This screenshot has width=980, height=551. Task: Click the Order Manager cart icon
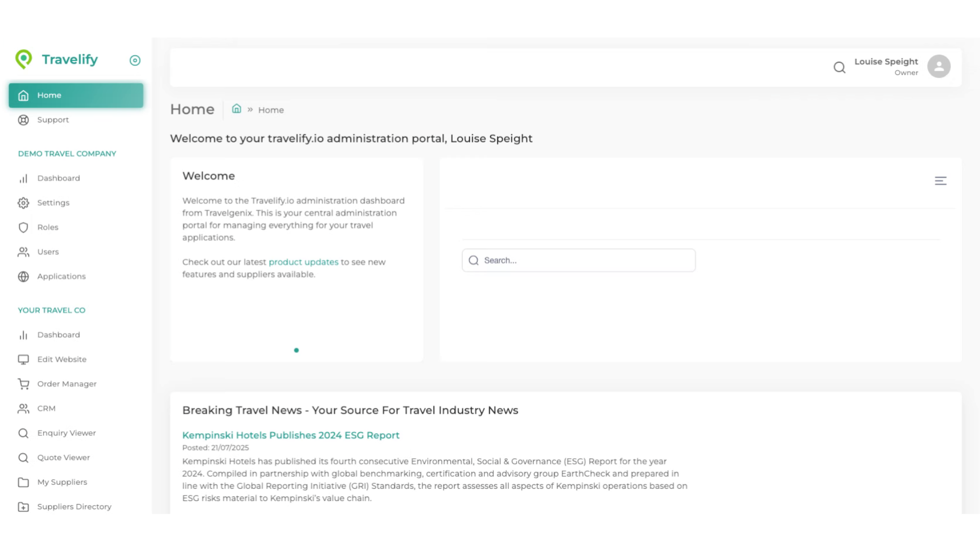pos(23,384)
